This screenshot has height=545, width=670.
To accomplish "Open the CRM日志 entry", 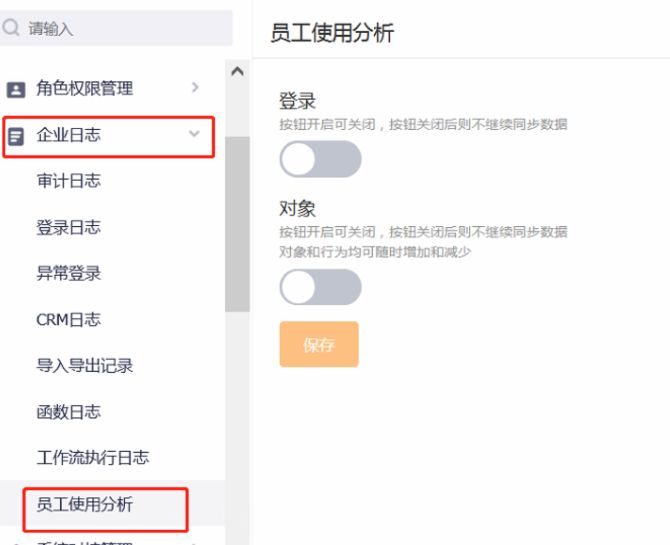I will 69,319.
